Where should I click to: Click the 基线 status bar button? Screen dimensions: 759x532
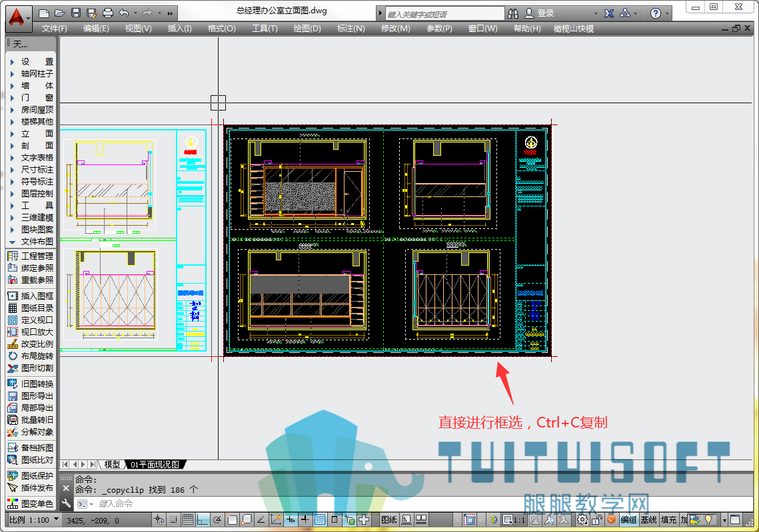point(648,520)
